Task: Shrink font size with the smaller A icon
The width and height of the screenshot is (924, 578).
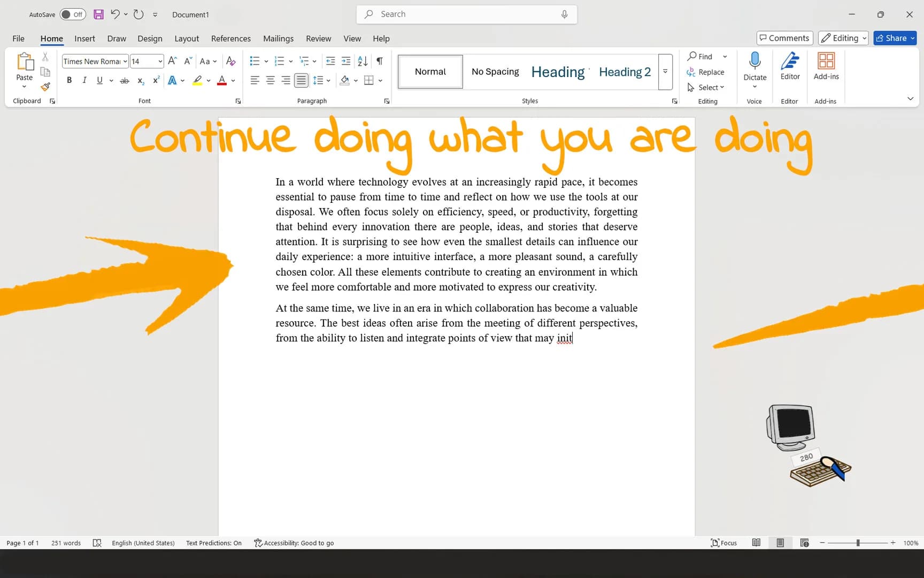Action: (x=188, y=61)
